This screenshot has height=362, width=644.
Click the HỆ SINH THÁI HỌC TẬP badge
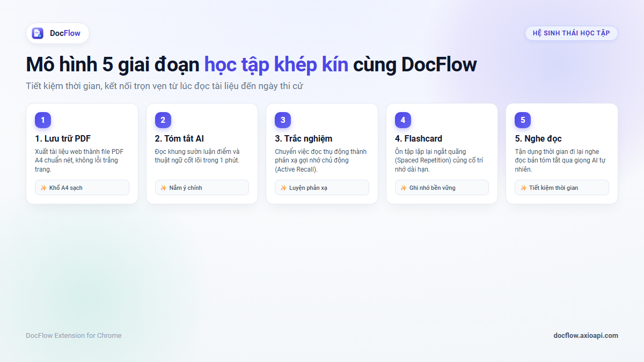(571, 33)
